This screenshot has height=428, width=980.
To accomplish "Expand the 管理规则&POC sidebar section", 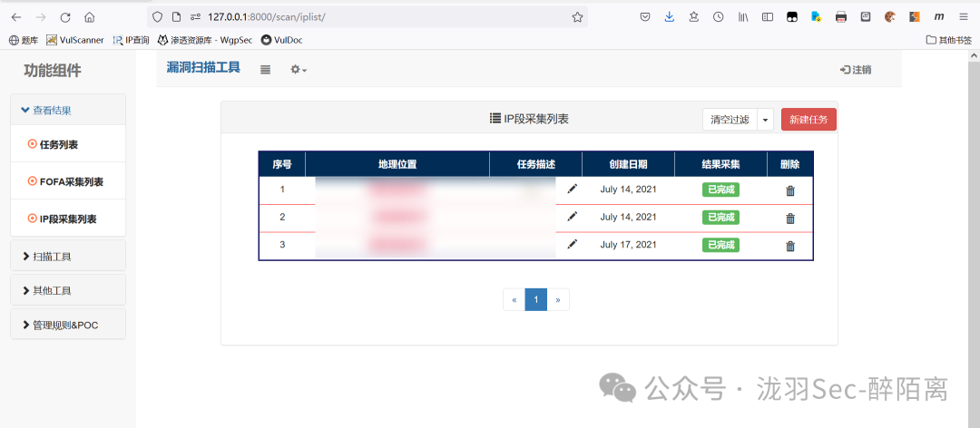I will click(68, 325).
